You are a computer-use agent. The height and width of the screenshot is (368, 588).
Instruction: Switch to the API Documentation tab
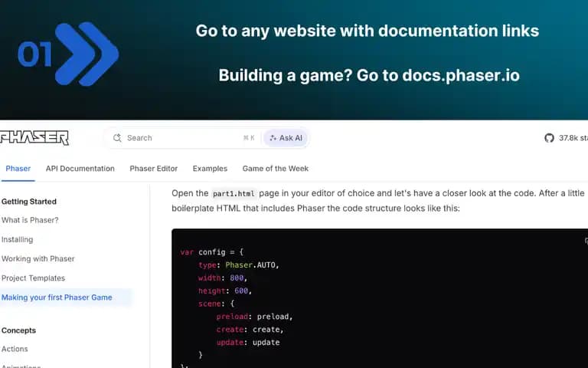point(80,169)
